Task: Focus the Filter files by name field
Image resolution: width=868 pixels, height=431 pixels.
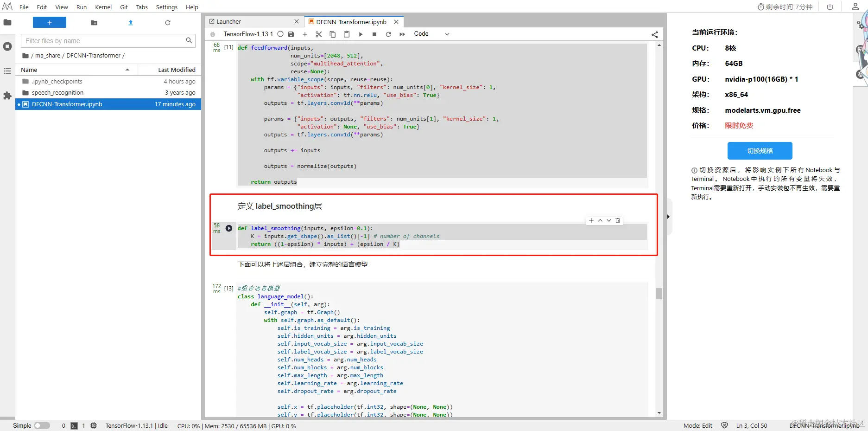Action: [x=108, y=41]
